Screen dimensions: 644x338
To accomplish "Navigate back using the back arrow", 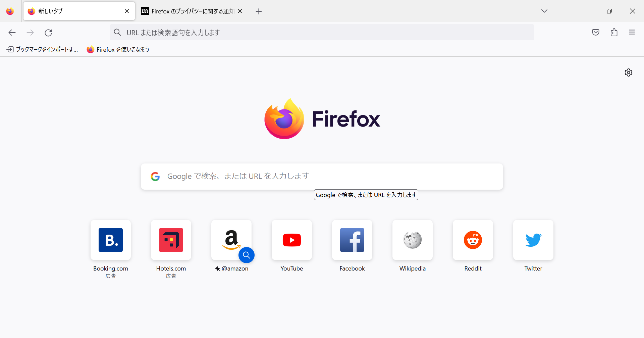I will [12, 33].
